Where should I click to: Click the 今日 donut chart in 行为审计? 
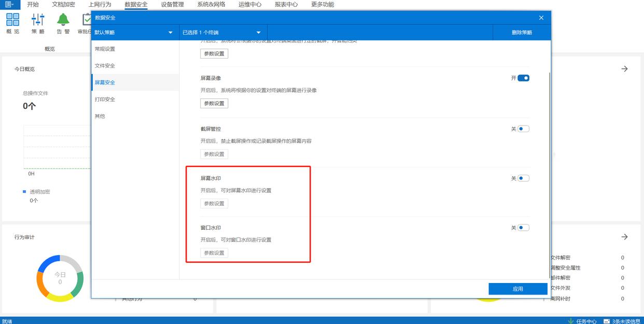(x=60, y=278)
